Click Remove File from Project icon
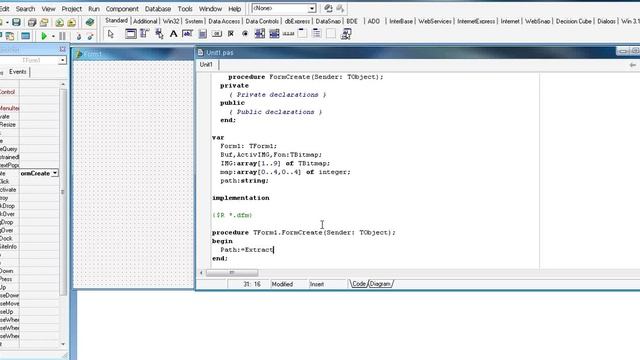Viewport: 640px width, 360px height. point(72,22)
